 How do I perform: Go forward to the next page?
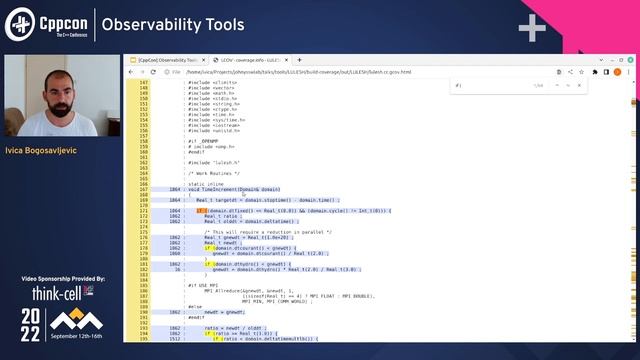pos(142,72)
